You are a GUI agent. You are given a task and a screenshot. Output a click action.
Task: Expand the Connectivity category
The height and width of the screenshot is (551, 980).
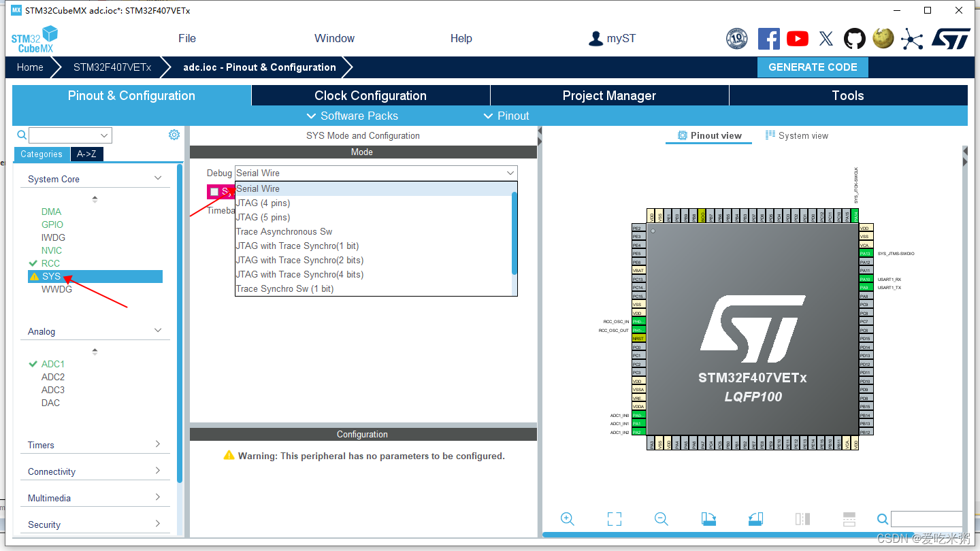click(x=158, y=471)
